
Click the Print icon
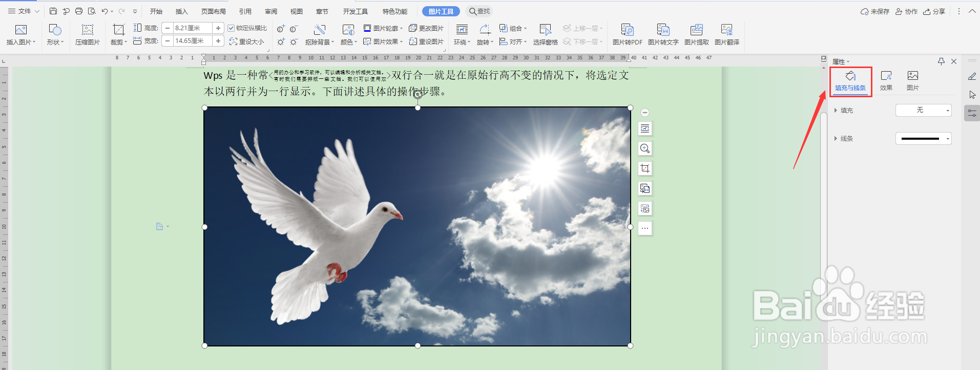click(x=79, y=11)
